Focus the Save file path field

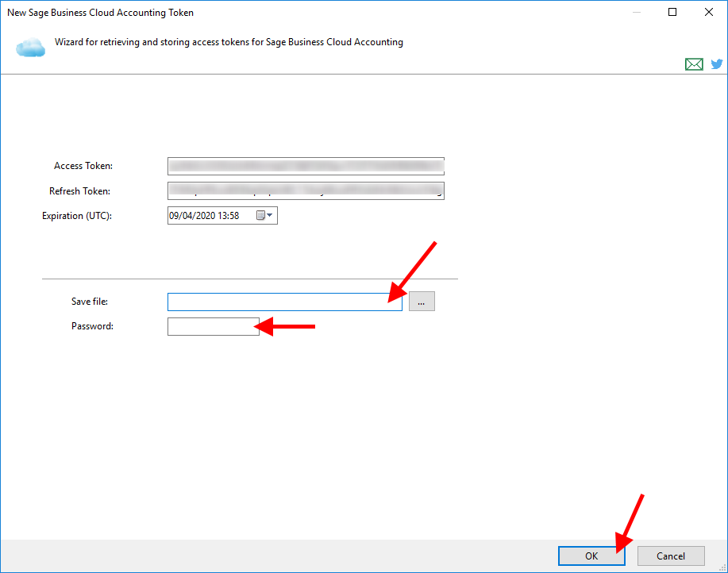click(284, 302)
